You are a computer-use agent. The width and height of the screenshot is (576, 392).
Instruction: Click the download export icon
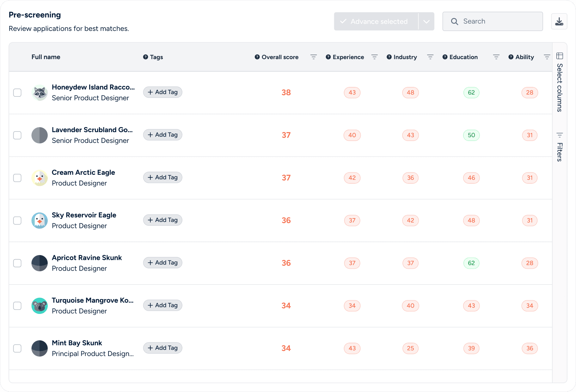[560, 21]
